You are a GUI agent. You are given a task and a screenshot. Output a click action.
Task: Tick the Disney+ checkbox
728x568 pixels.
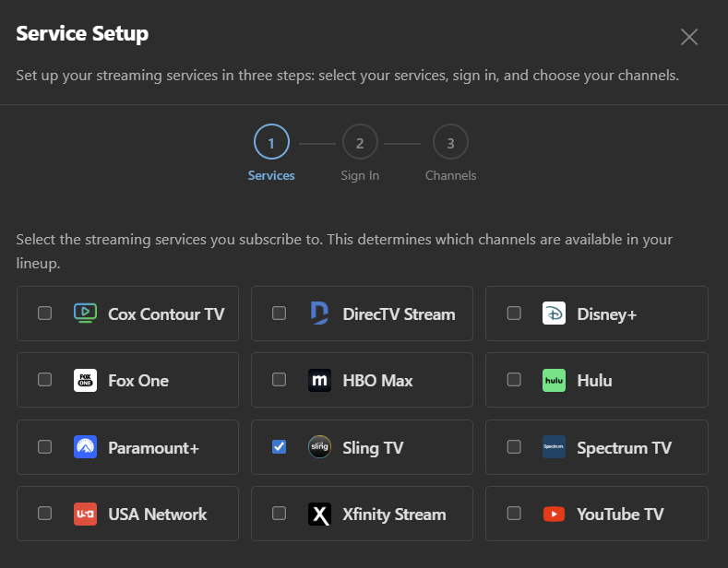514,314
